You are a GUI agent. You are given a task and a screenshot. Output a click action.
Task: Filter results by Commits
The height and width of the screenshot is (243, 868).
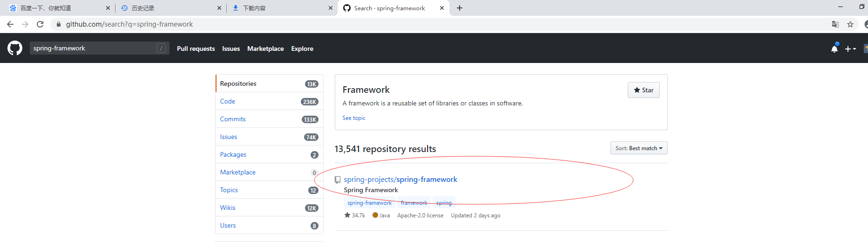[x=233, y=119]
